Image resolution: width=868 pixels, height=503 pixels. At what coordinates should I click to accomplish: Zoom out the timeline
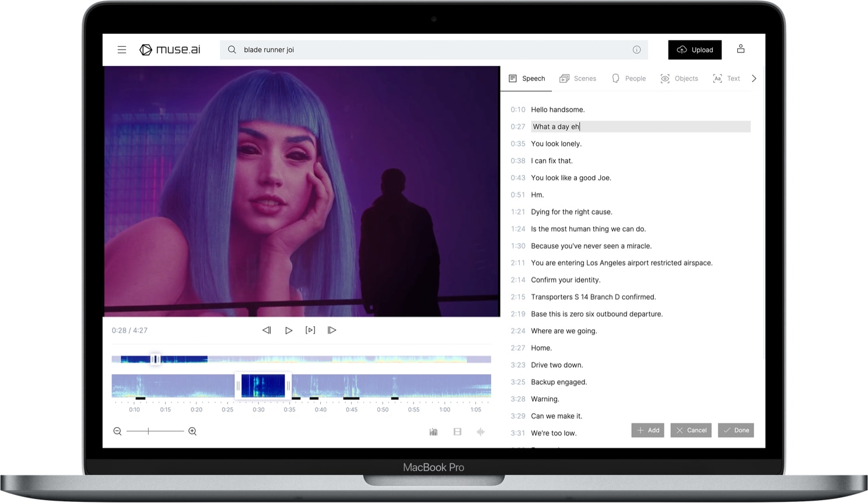pyautogui.click(x=117, y=431)
